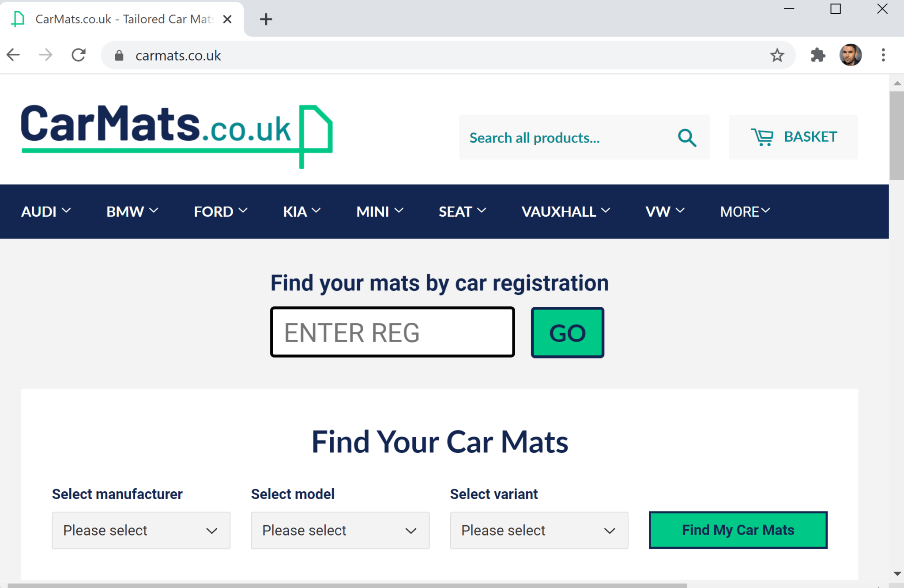Reload the page
The width and height of the screenshot is (904, 588).
point(79,55)
